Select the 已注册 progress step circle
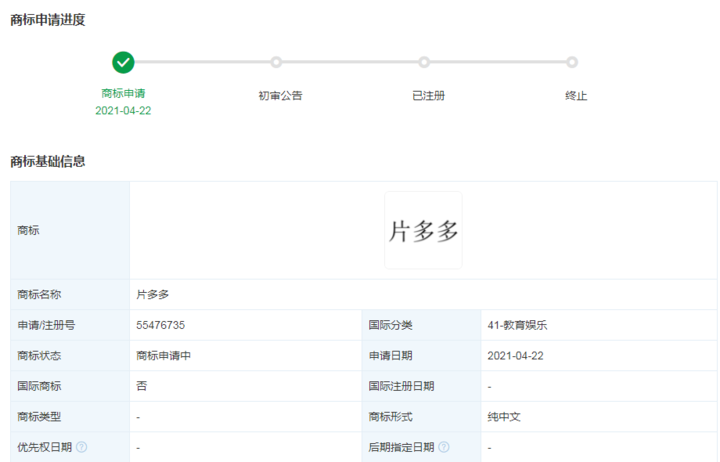 pos(424,62)
